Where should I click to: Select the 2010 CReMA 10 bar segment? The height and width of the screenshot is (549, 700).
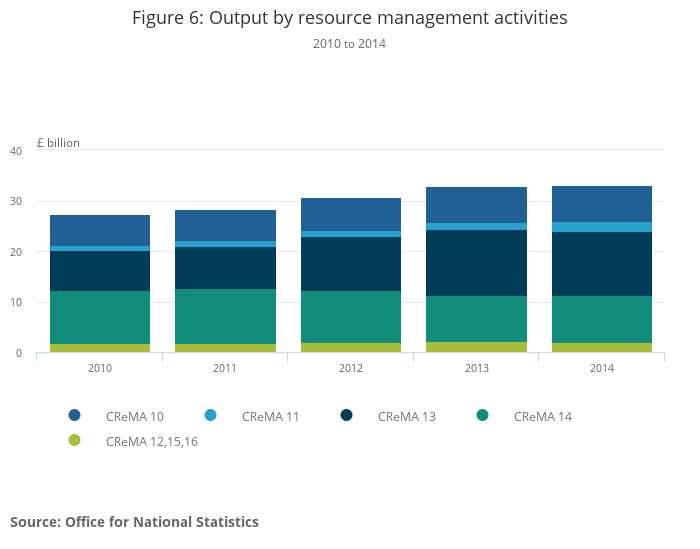pyautogui.click(x=100, y=230)
